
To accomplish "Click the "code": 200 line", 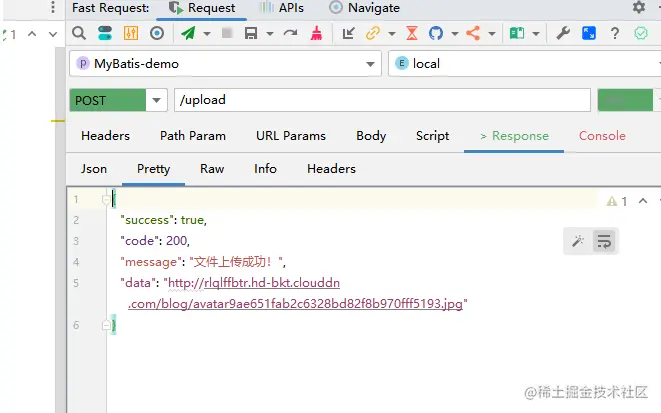I will [x=155, y=241].
